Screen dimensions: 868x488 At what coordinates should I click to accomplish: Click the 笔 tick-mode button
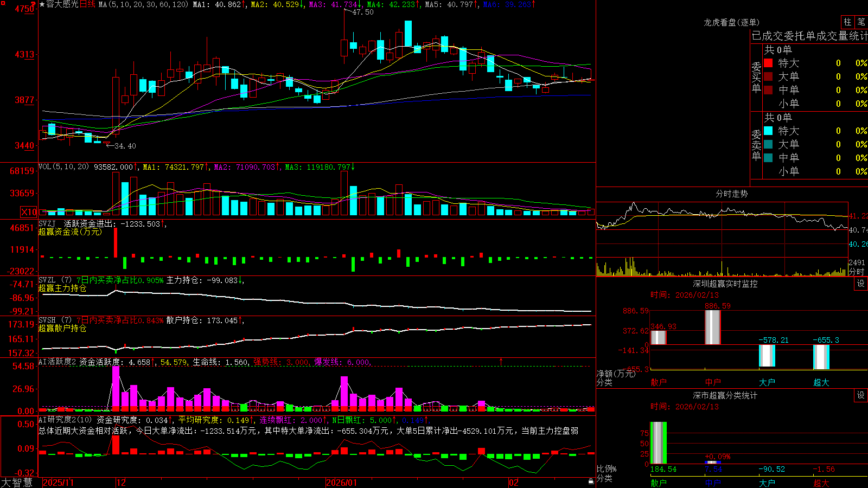pos(861,22)
